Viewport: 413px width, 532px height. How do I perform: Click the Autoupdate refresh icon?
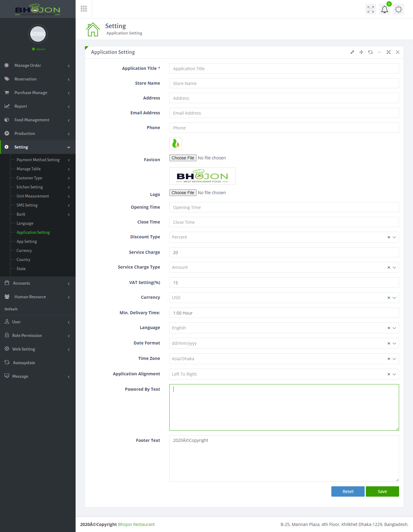tap(7, 362)
